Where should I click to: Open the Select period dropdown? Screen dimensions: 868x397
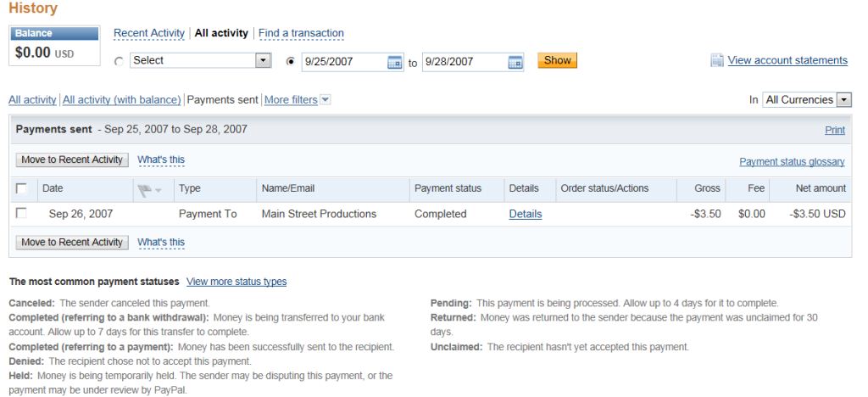(199, 61)
